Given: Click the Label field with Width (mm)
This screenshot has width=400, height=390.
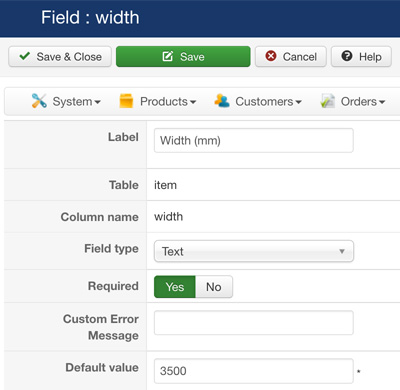Looking at the screenshot, I should [254, 140].
